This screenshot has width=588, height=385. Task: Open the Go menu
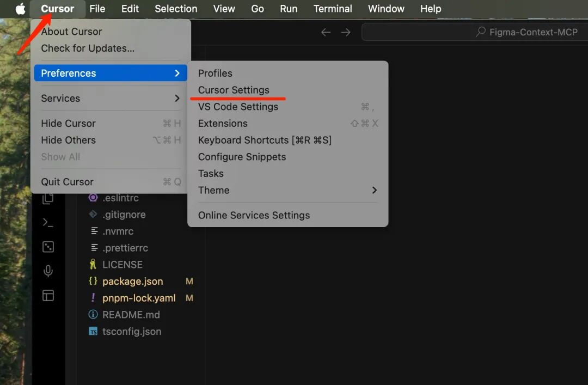click(258, 9)
